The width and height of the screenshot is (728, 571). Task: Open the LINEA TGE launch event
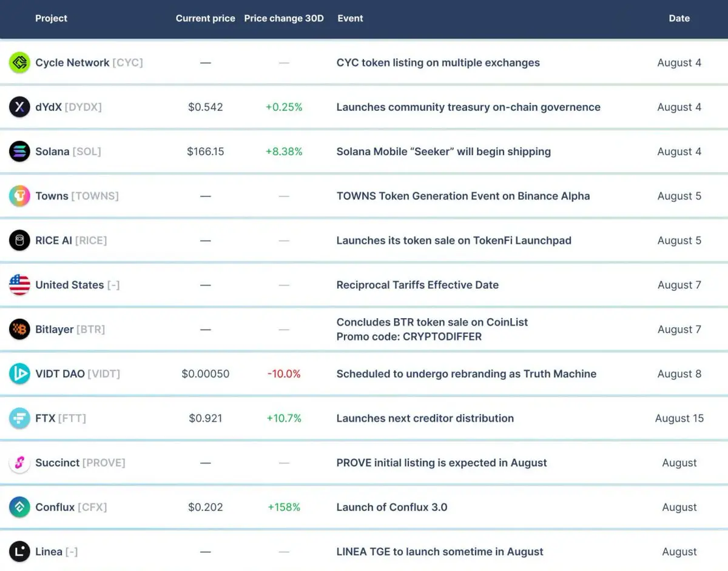[440, 552]
